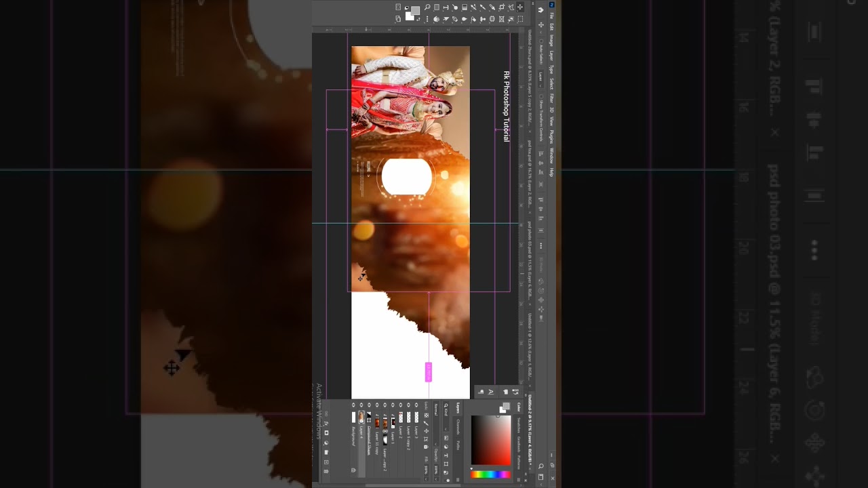868x488 pixels.
Task: Select the History Brush tool
Action: point(473,7)
